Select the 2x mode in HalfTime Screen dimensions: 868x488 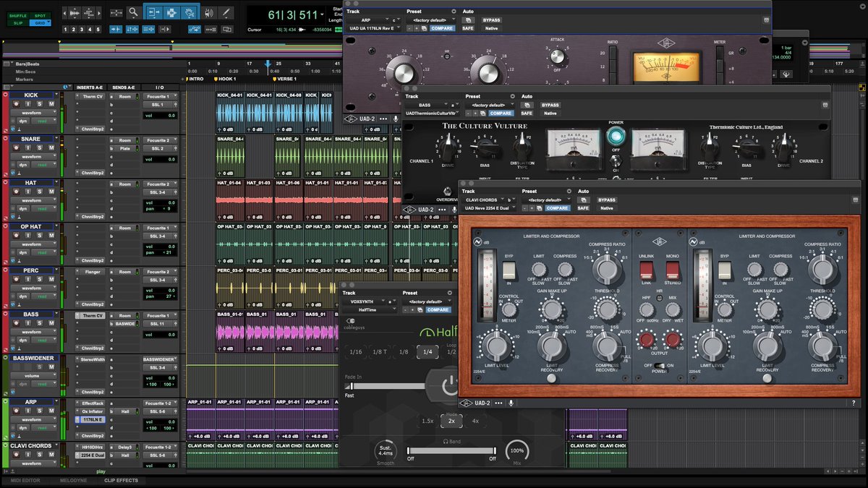[x=451, y=421]
